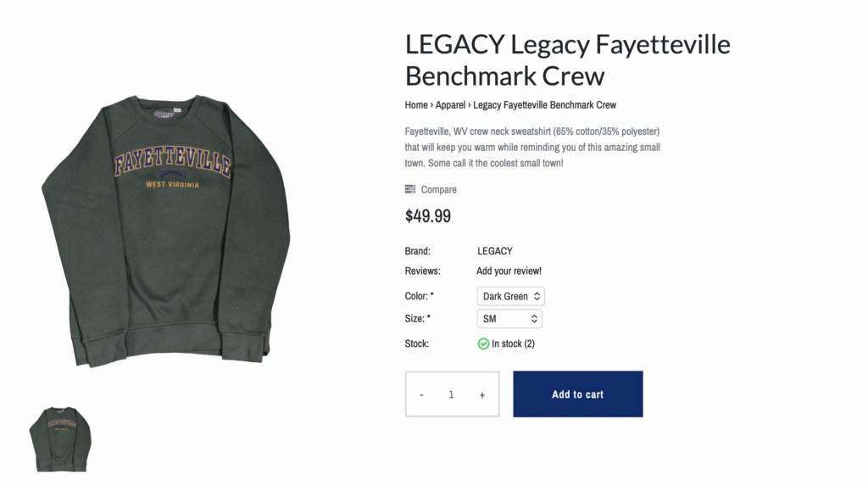Click the Add your review! link

509,271
